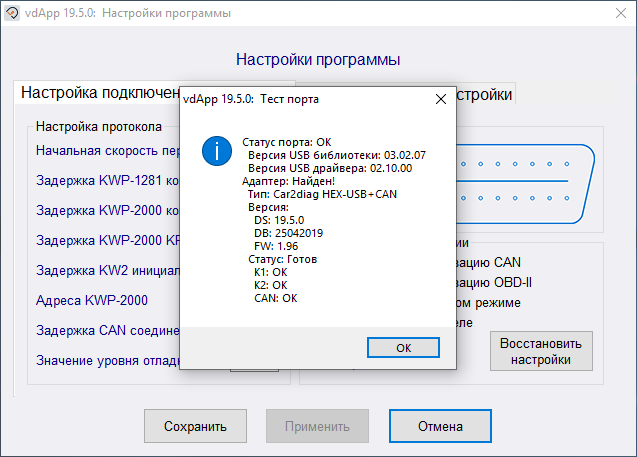637x457 pixels.
Task: Click the vdApp icon in main title bar
Action: [14, 13]
